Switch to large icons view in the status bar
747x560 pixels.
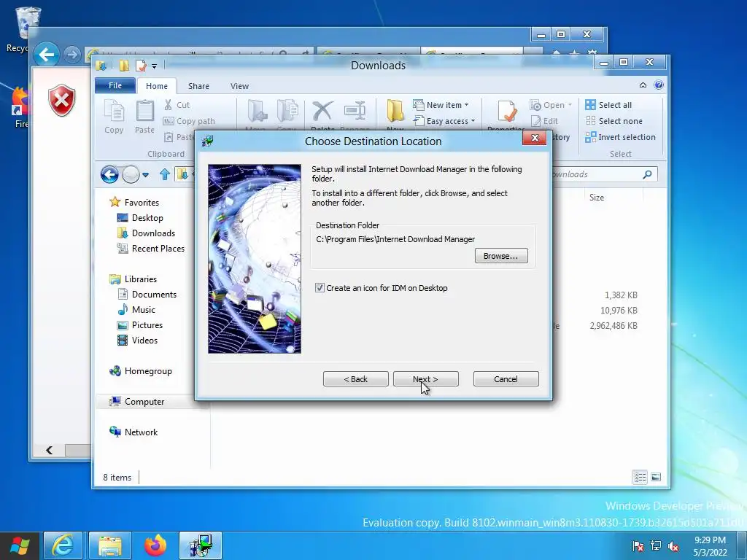click(656, 477)
